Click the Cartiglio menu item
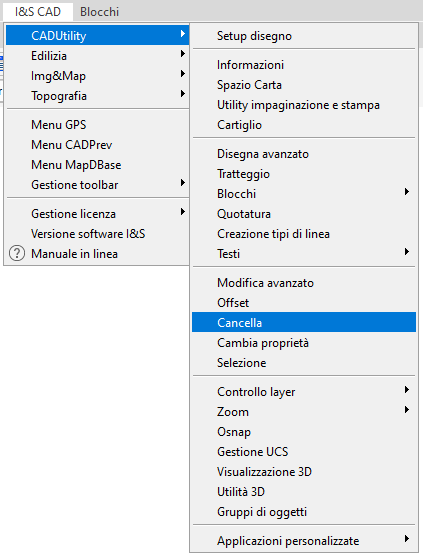Viewport: 423px width, 556px height. pyautogui.click(x=304, y=125)
